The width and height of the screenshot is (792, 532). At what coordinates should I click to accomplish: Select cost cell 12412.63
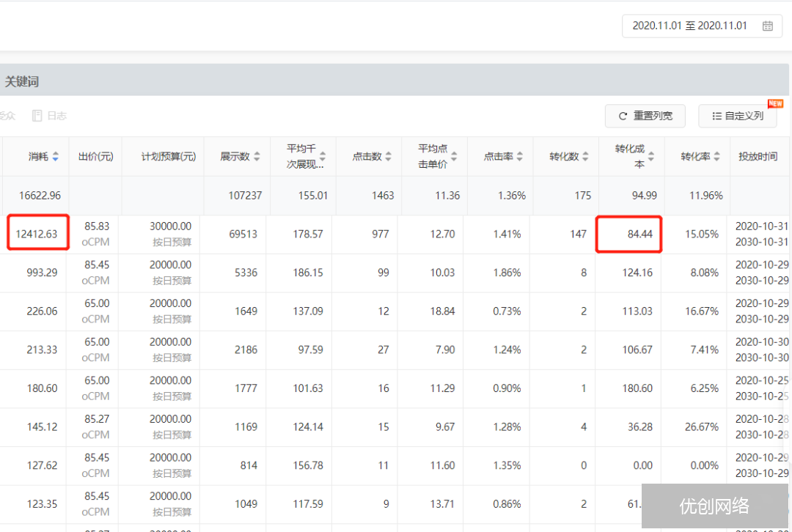point(37,234)
